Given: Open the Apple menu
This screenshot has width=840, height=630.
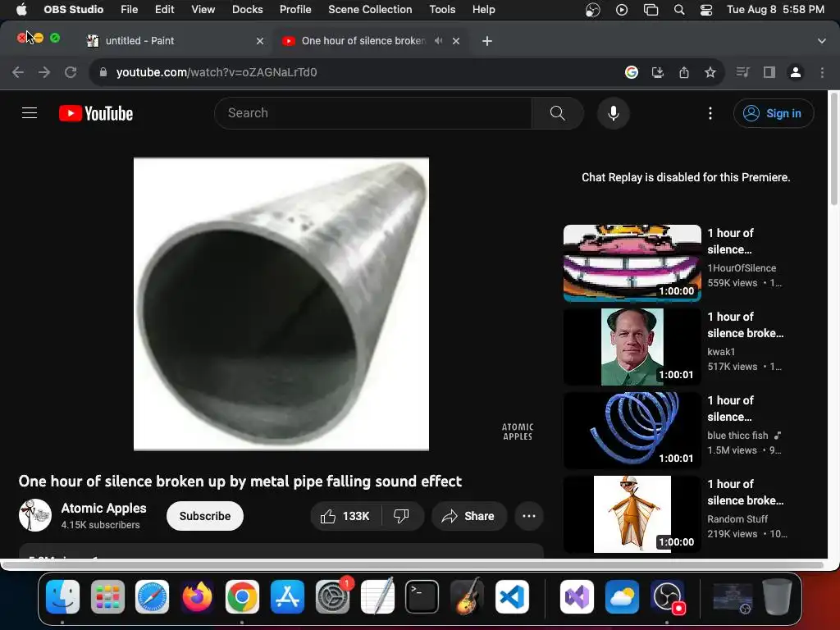Looking at the screenshot, I should [21, 10].
